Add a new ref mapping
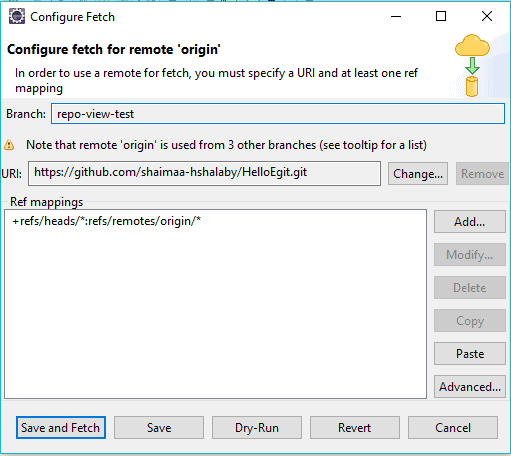This screenshot has height=456, width=511. [x=470, y=222]
